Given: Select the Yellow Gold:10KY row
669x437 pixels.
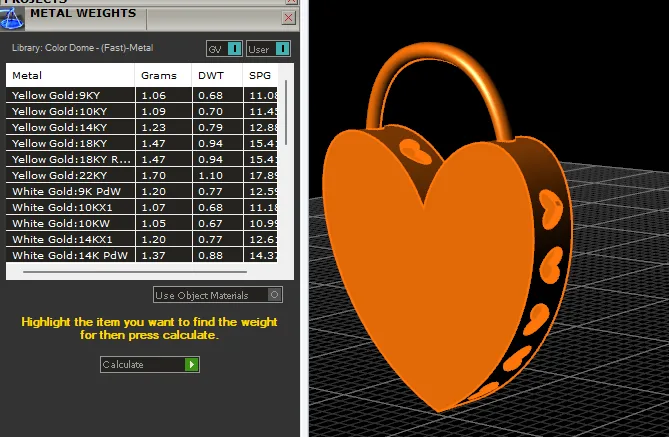Looking at the screenshot, I should pos(142,111).
